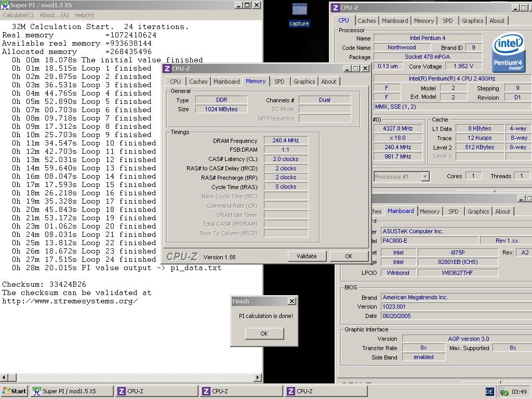
Task: Click the chipset i875P field
Action: click(x=458, y=252)
